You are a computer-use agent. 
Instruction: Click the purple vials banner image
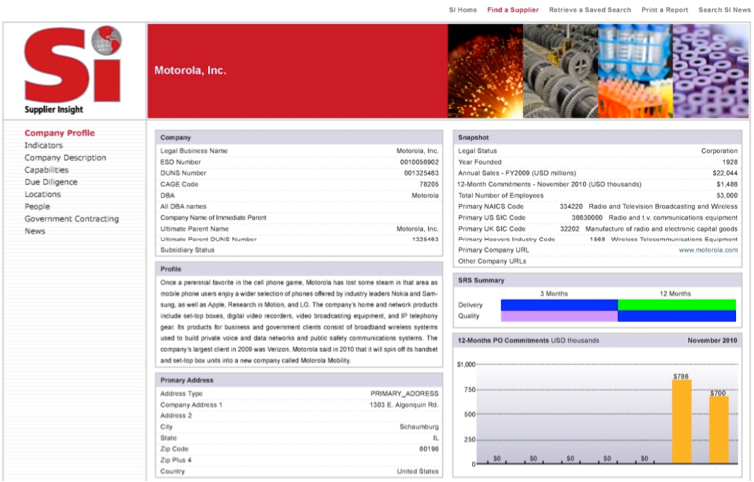pyautogui.click(x=710, y=71)
